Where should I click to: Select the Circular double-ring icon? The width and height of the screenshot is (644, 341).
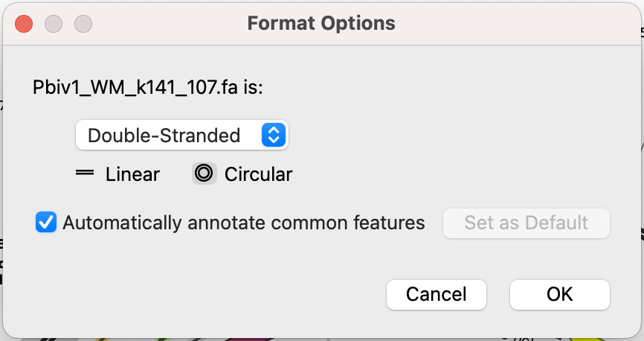[204, 174]
